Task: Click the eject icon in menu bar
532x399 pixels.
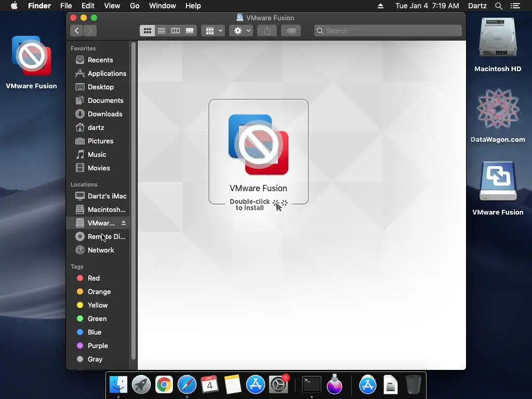Action: 380,6
